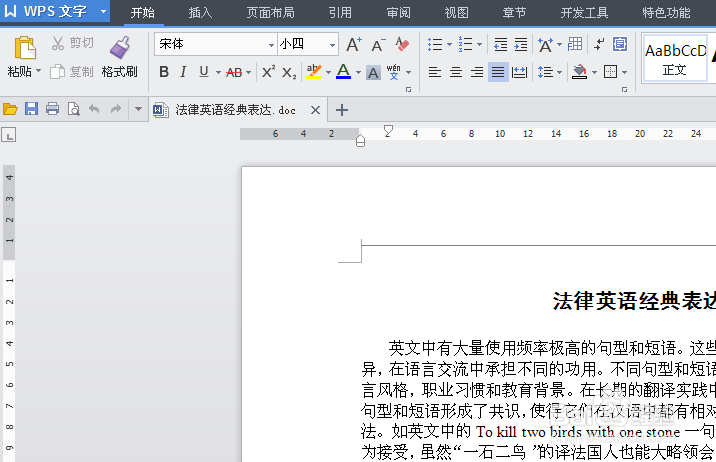The height and width of the screenshot is (462, 716).
Task: Open print preview icon
Action: click(74, 109)
